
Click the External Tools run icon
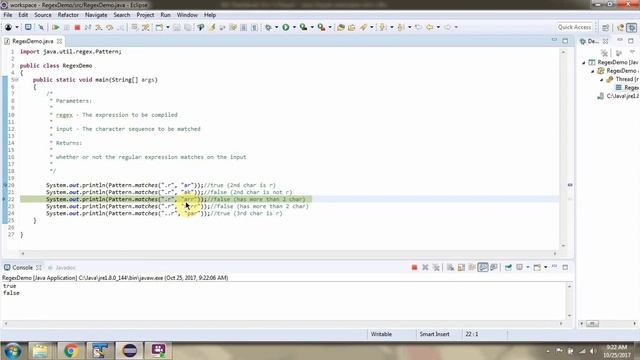[322, 27]
